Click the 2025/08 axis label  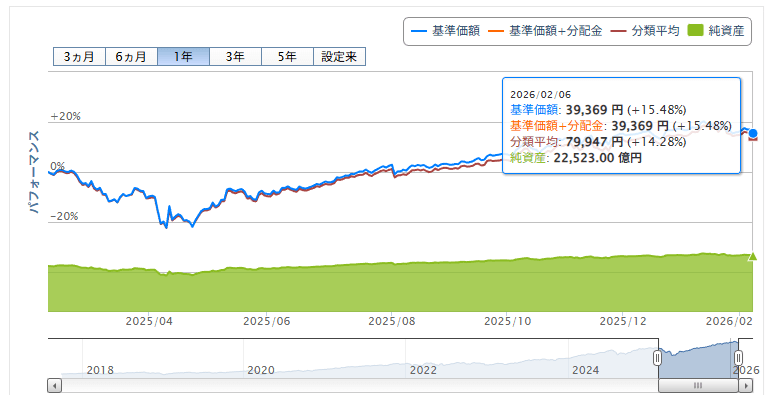coord(392,321)
